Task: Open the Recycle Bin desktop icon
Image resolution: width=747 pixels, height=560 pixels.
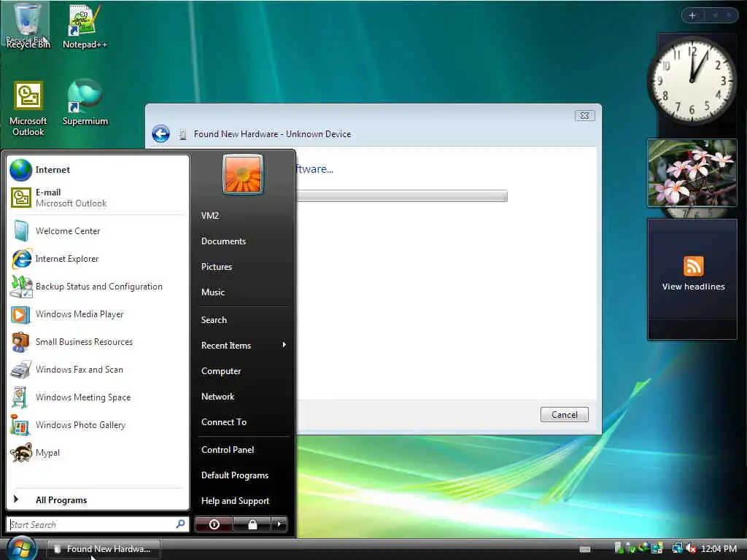Action: click(x=28, y=26)
